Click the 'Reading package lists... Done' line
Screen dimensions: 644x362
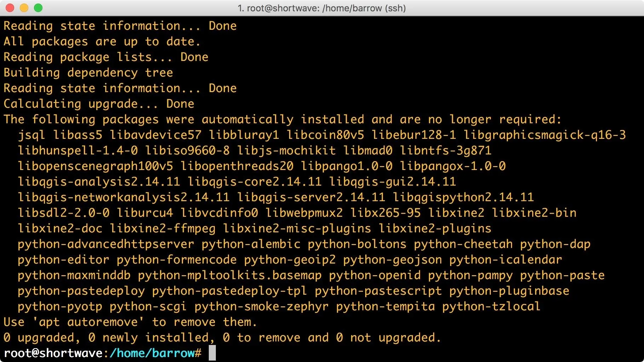tap(106, 57)
